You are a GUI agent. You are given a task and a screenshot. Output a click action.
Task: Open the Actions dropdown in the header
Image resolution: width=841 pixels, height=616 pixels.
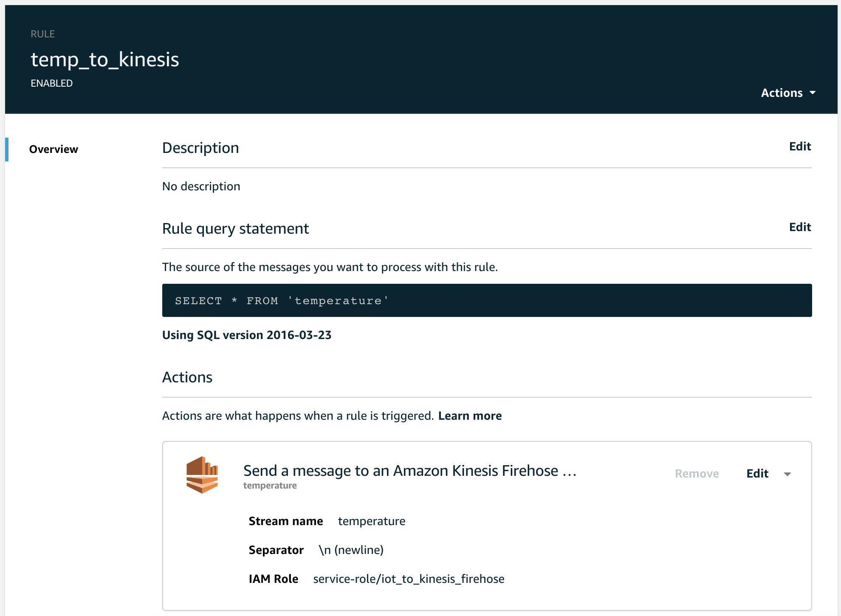tap(788, 93)
